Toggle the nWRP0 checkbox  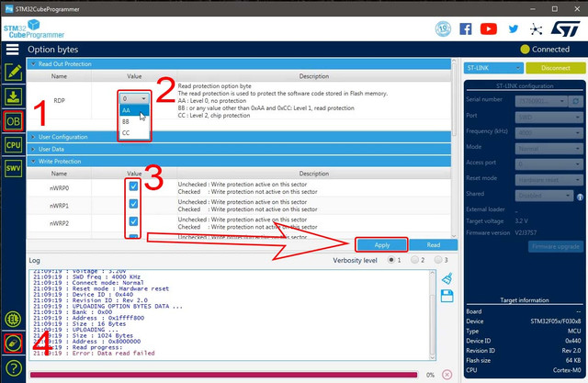click(x=133, y=186)
